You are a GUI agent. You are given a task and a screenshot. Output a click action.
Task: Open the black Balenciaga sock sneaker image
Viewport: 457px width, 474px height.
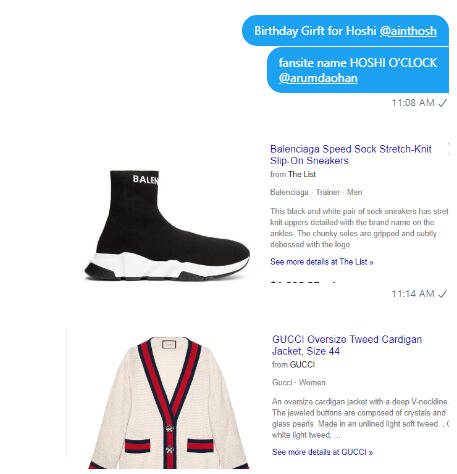pyautogui.click(x=167, y=225)
